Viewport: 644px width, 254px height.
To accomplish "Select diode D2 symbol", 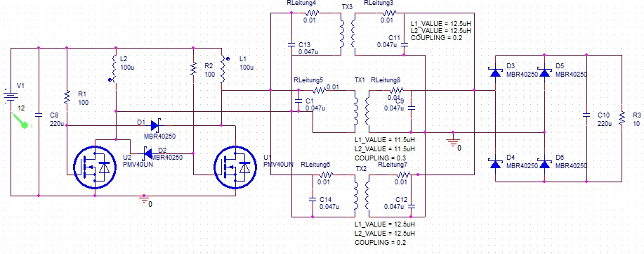I will (148, 153).
